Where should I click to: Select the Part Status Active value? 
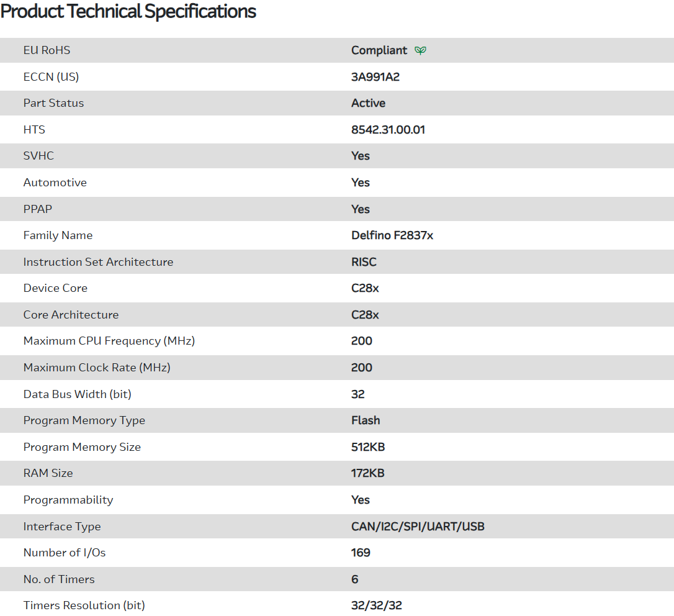[x=368, y=103]
